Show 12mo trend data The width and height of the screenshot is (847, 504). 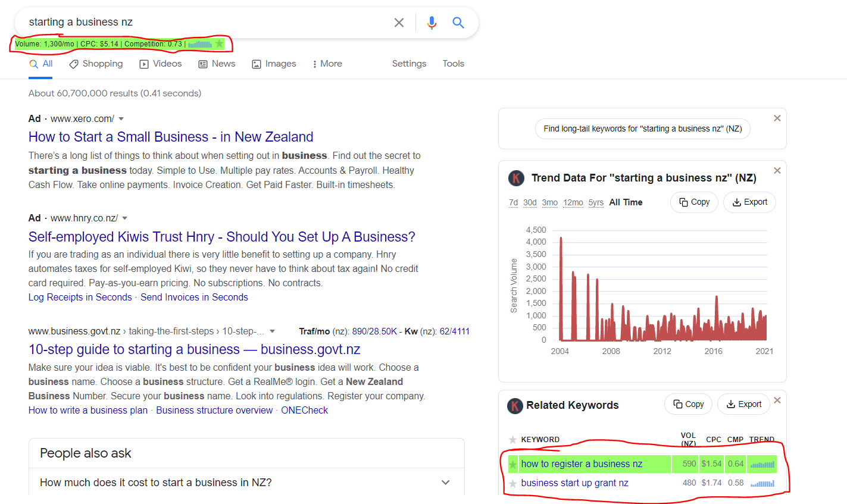pos(573,202)
